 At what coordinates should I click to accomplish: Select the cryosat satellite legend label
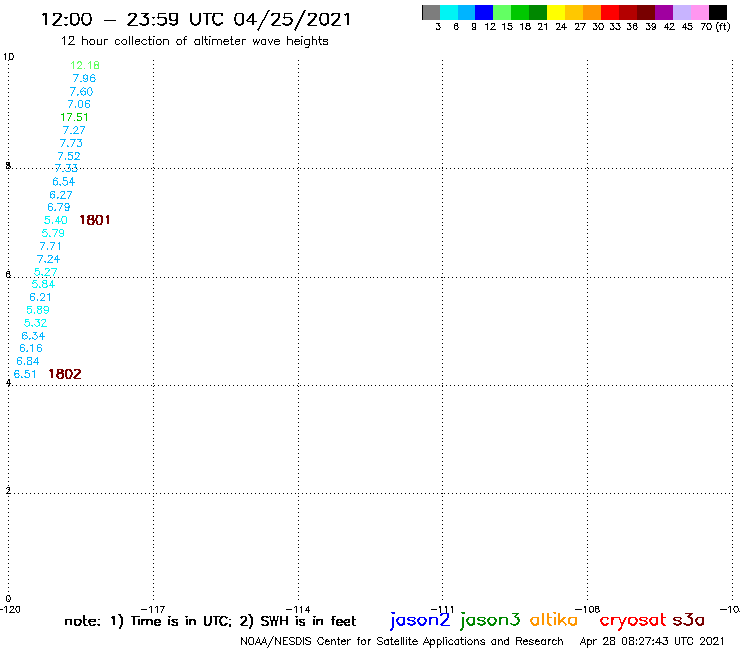[x=633, y=621]
